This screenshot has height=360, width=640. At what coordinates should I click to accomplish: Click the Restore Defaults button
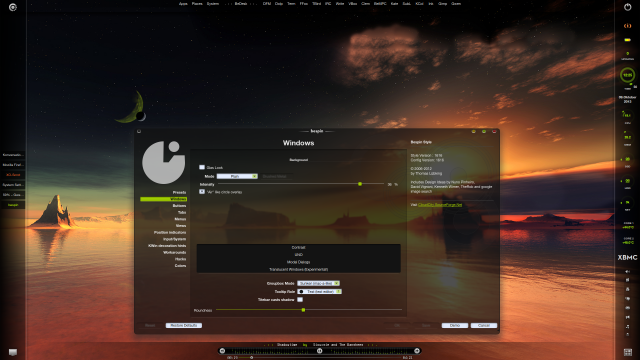[184, 325]
